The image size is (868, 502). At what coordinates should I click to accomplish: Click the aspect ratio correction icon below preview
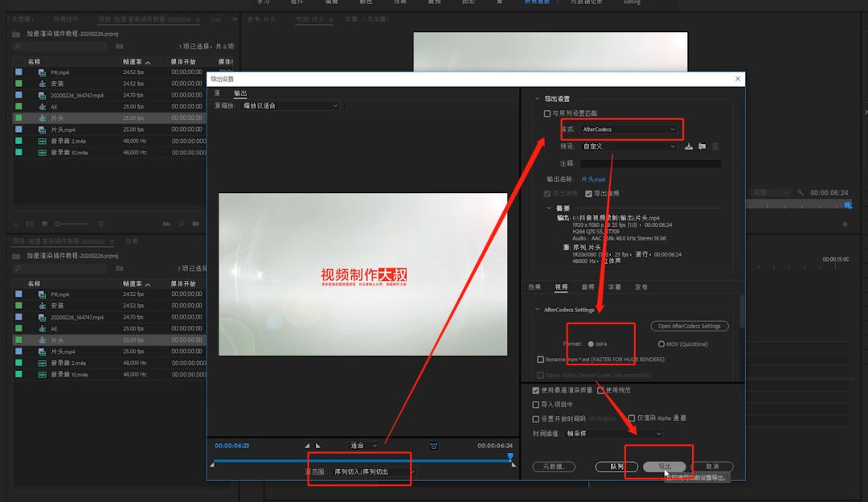tap(433, 446)
